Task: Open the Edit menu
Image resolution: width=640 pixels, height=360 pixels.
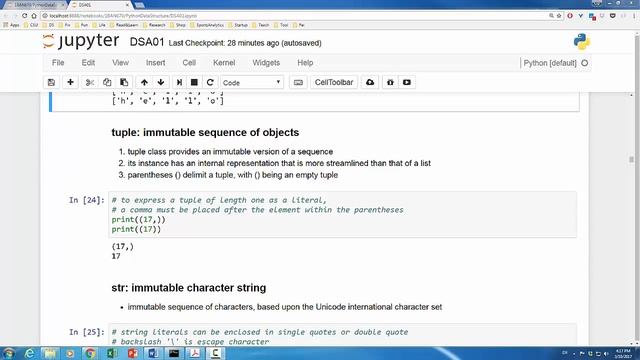Action: 88,63
